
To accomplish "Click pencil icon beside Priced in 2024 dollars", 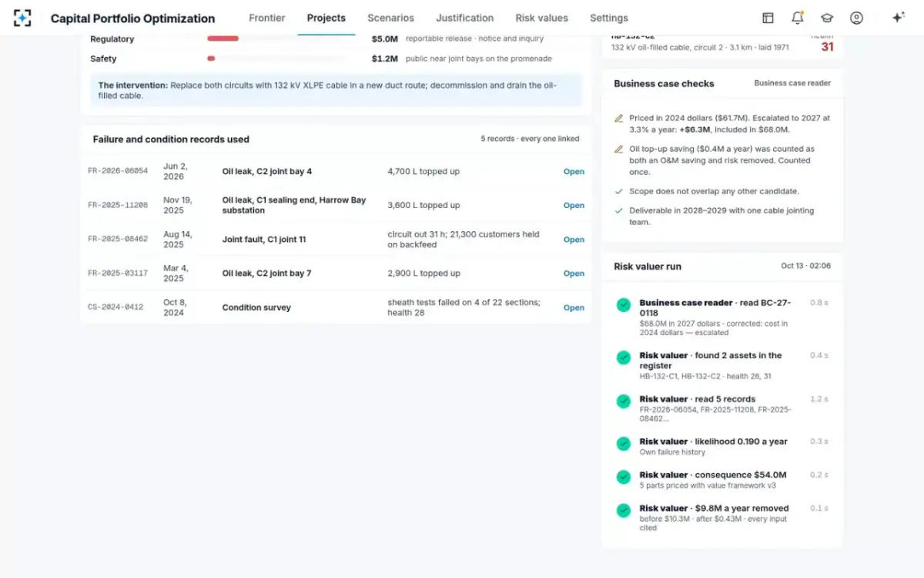I will click(x=618, y=119).
